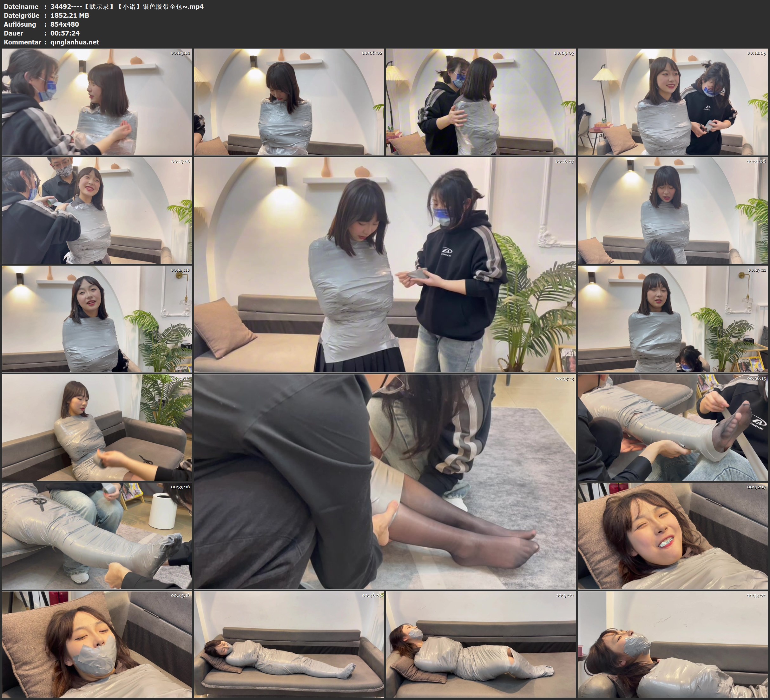Select the thumbnail at 00:09:03
770x700 pixels.
(480, 102)
